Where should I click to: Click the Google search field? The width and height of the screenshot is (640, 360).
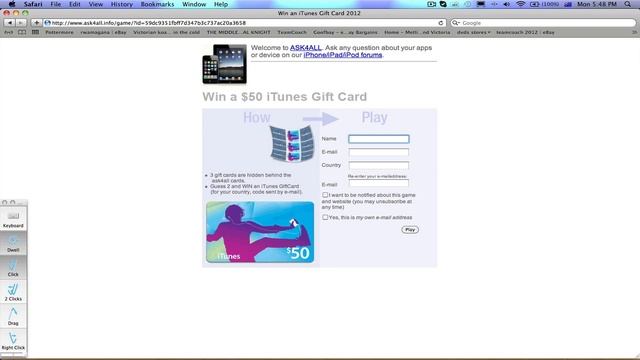[x=543, y=23]
